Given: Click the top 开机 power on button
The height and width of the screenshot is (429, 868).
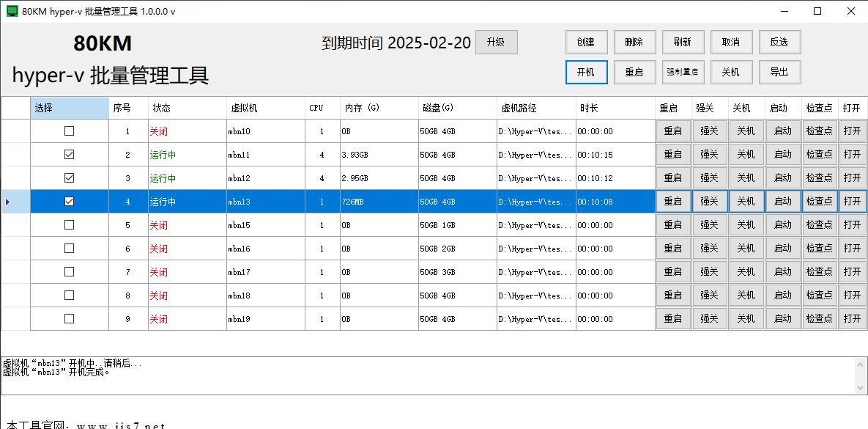Looking at the screenshot, I should [586, 72].
